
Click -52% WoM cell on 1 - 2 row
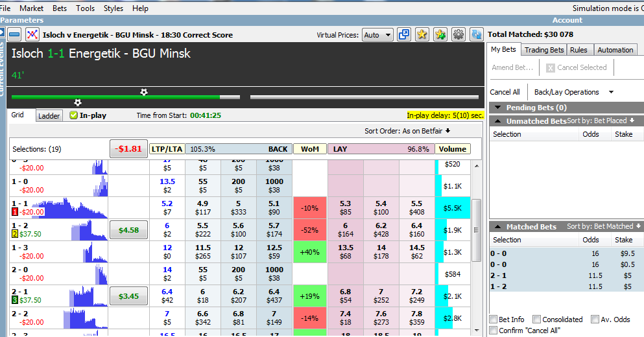(x=310, y=230)
